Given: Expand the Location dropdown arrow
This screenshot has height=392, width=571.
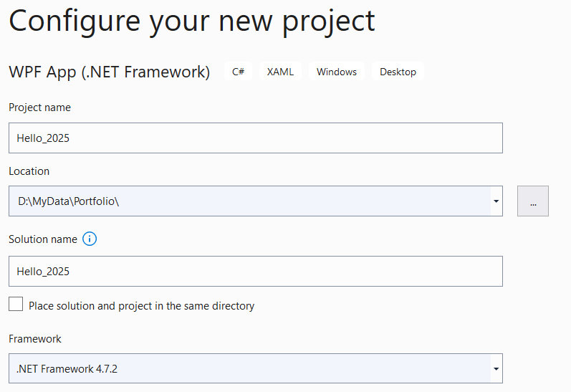Looking at the screenshot, I should pyautogui.click(x=496, y=201).
